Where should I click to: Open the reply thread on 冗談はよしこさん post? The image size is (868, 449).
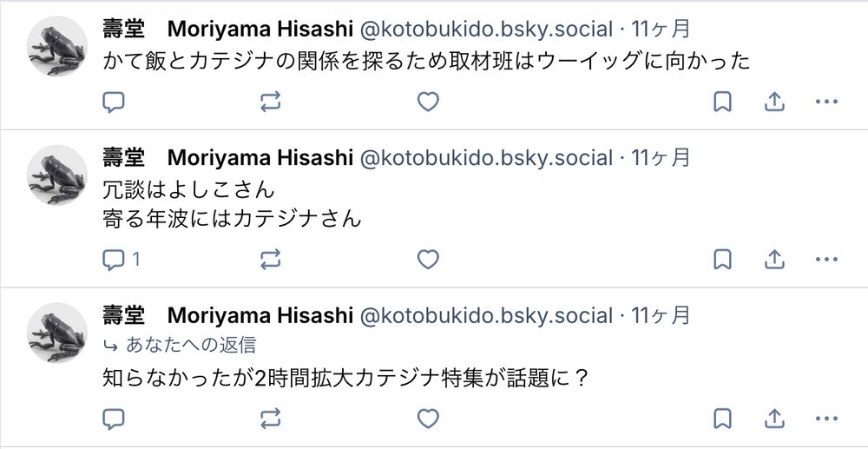(121, 259)
